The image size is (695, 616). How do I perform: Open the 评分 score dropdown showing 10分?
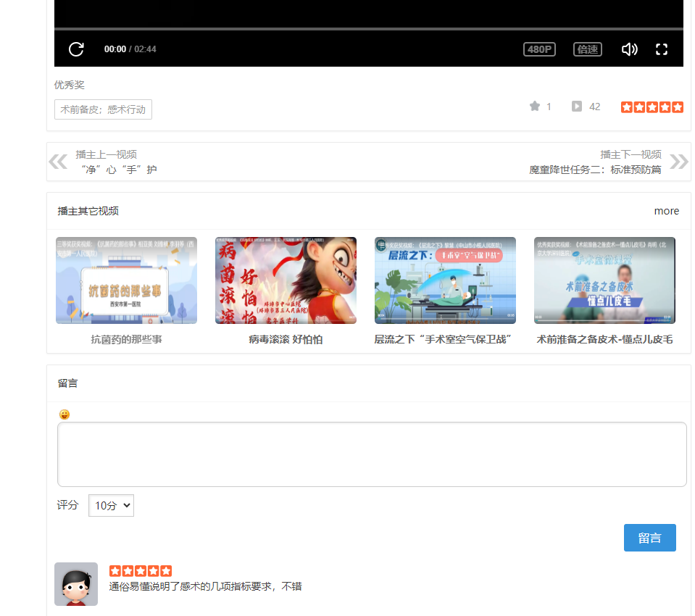pos(110,505)
